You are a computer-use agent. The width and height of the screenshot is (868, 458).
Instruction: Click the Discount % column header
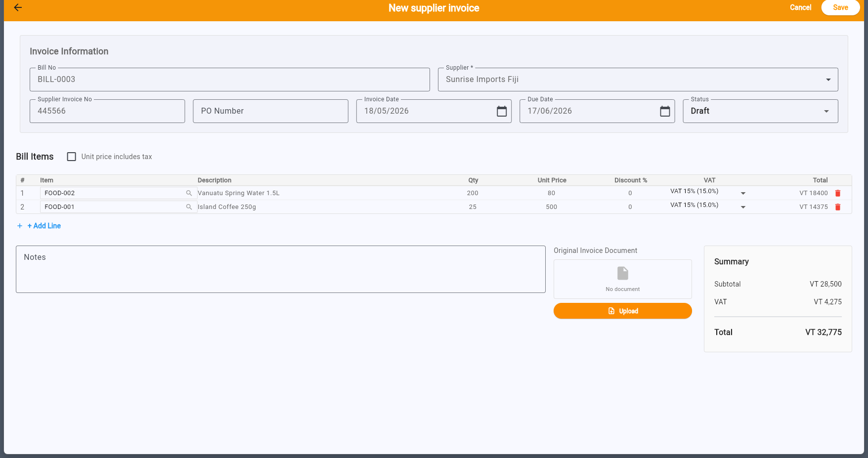point(631,180)
